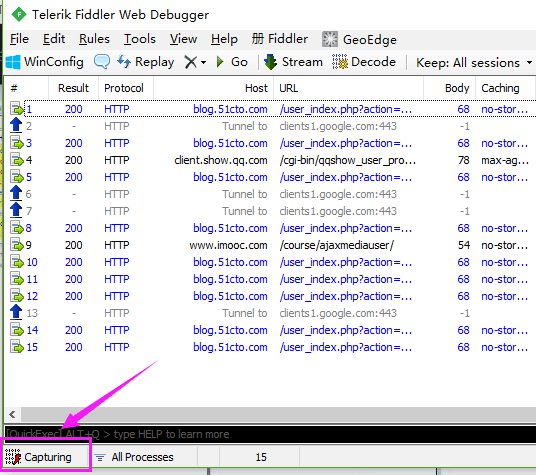Image resolution: width=536 pixels, height=475 pixels.
Task: Select body value 54 in session 9
Action: tap(464, 245)
